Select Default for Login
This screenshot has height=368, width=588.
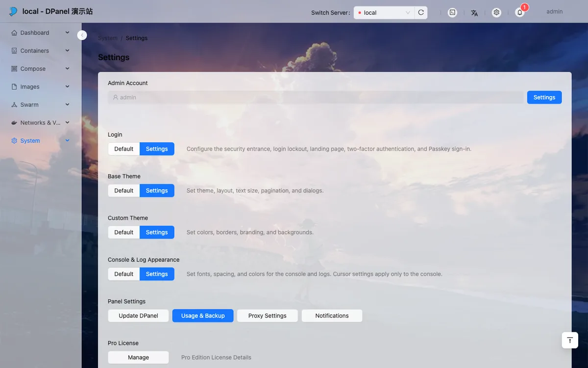point(124,149)
